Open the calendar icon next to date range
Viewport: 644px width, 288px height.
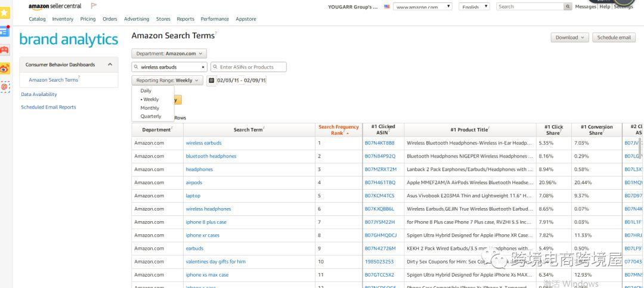point(212,80)
